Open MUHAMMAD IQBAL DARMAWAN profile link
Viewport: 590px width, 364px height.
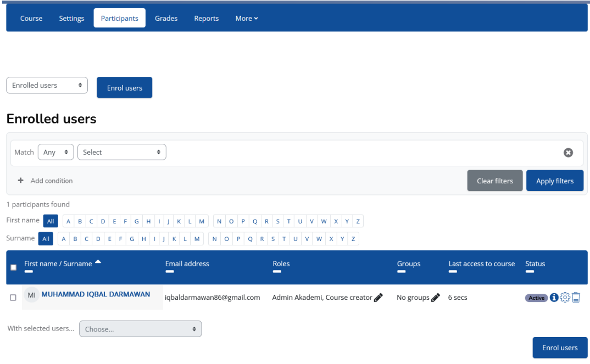tap(96, 294)
